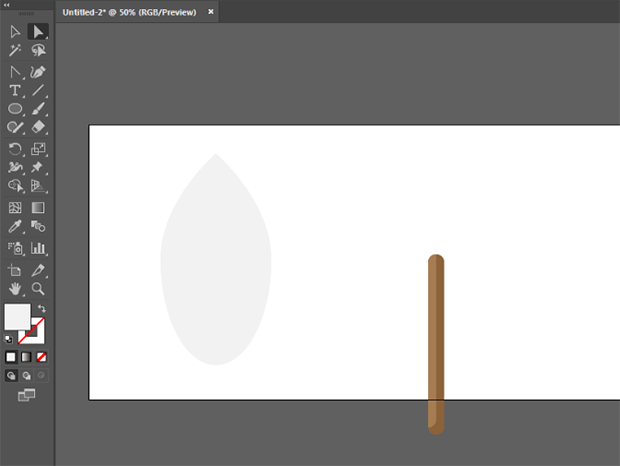The image size is (620, 466).
Task: Select the Type tool
Action: coord(15,90)
